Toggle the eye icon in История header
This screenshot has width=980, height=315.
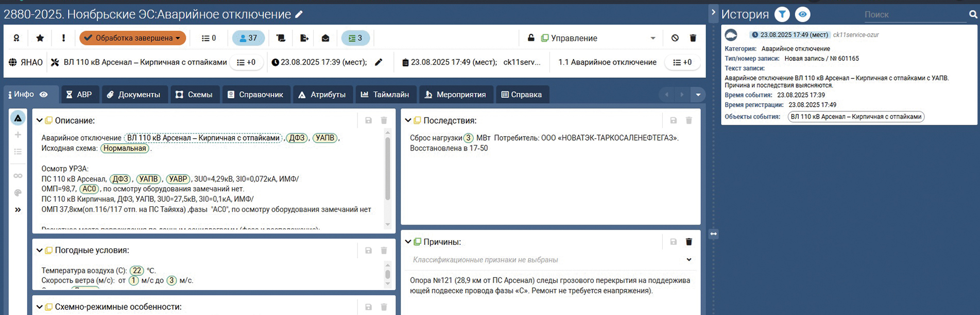tap(802, 14)
